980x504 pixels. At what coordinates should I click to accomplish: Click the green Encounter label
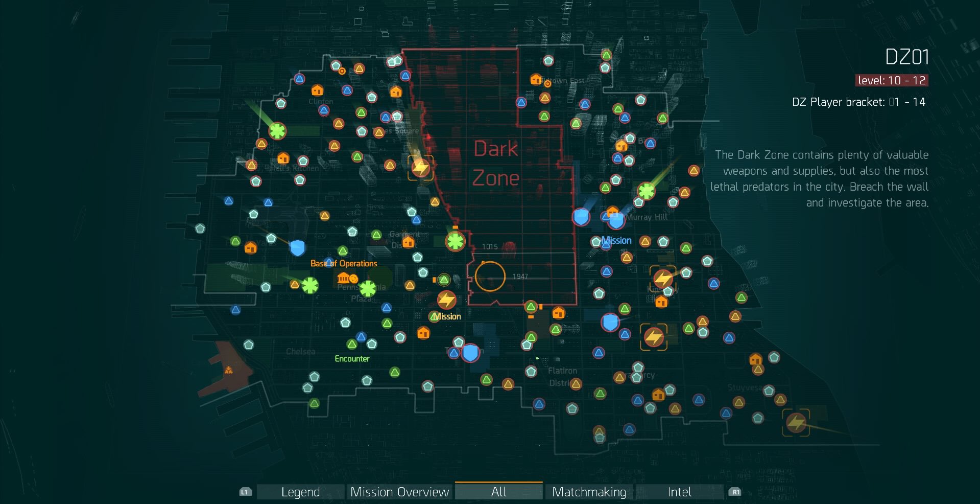tap(352, 359)
